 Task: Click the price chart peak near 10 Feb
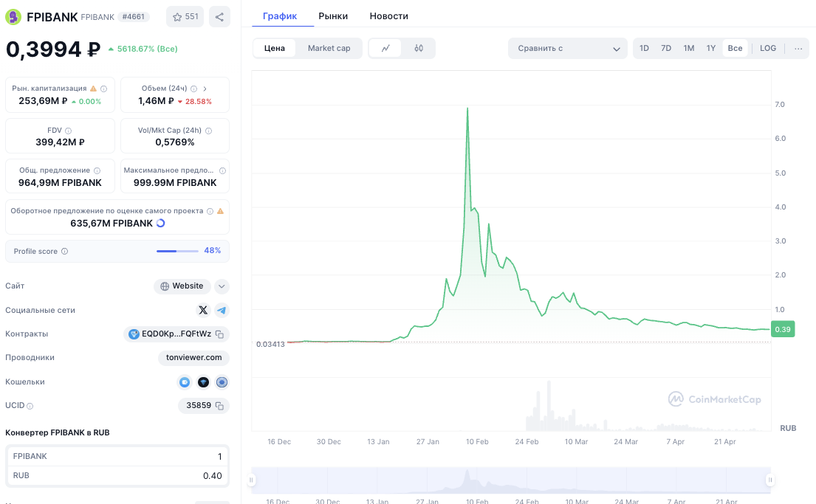(x=467, y=108)
